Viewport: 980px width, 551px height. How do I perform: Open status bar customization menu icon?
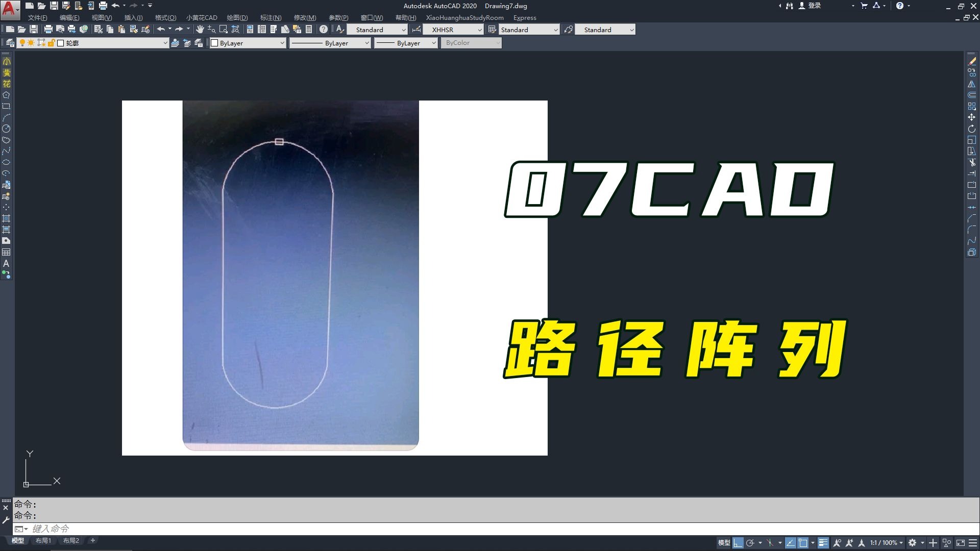coord(972,543)
